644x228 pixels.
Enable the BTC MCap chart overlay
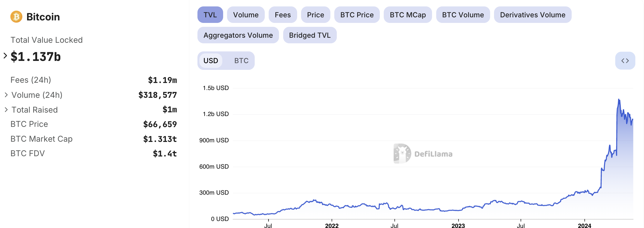point(408,15)
